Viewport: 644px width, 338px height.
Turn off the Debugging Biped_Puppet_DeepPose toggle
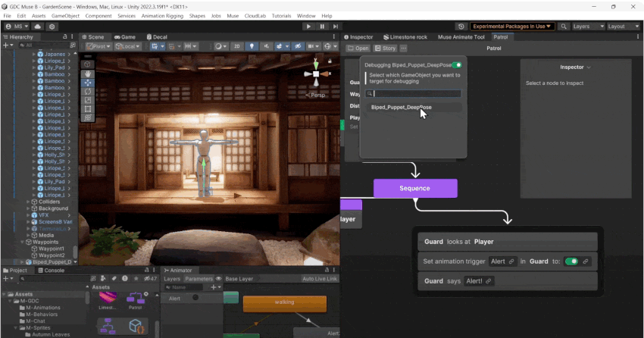click(456, 65)
